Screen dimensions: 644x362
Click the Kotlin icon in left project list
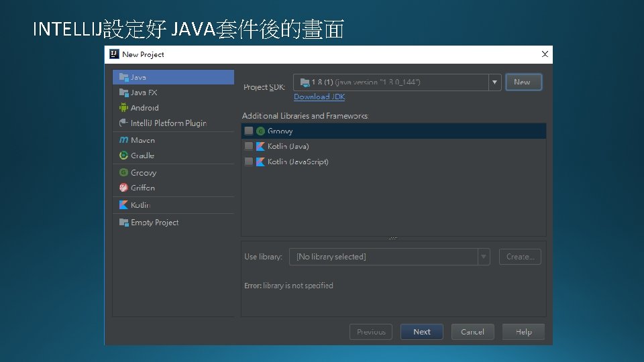(123, 205)
